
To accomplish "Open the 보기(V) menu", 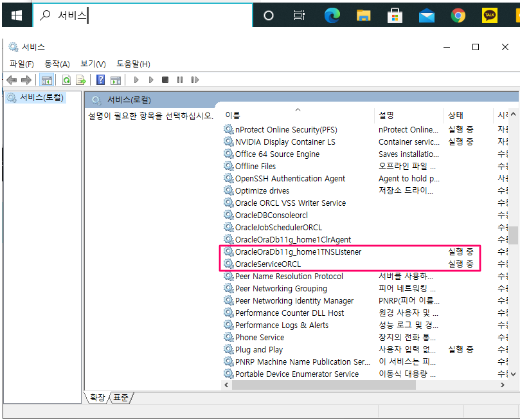I will [93, 64].
